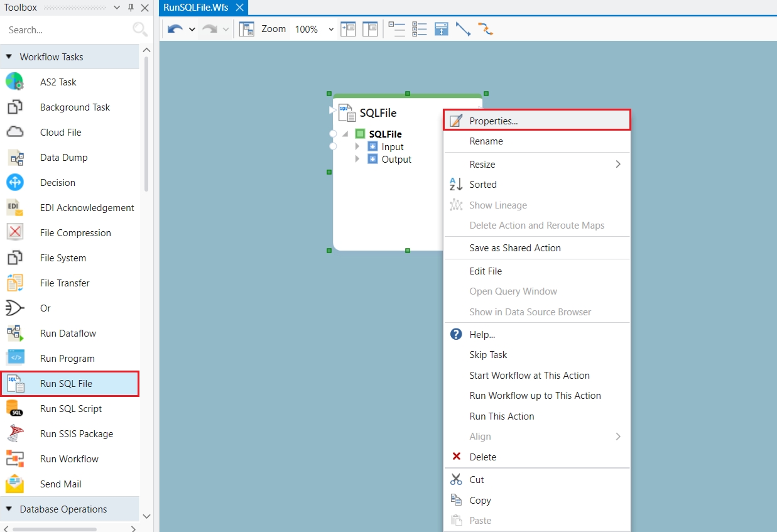Select the AS2 Task icon in the toolbox
Viewport: 777px width, 532px height.
(x=14, y=82)
